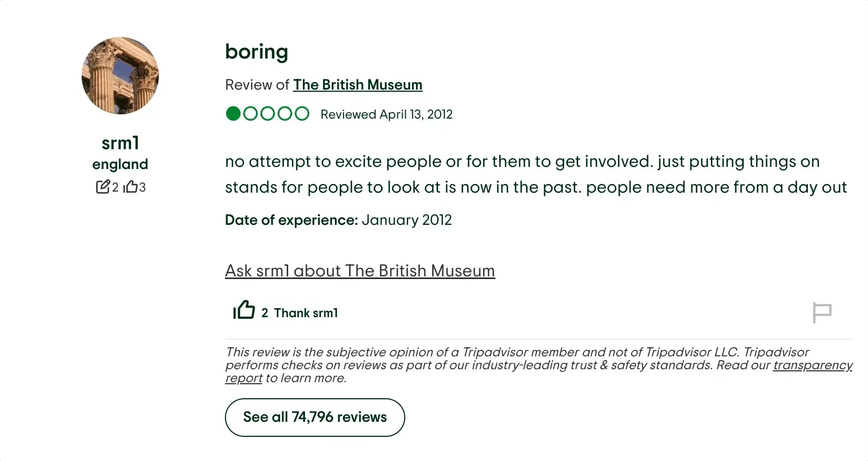Click the england location text

pos(120,164)
